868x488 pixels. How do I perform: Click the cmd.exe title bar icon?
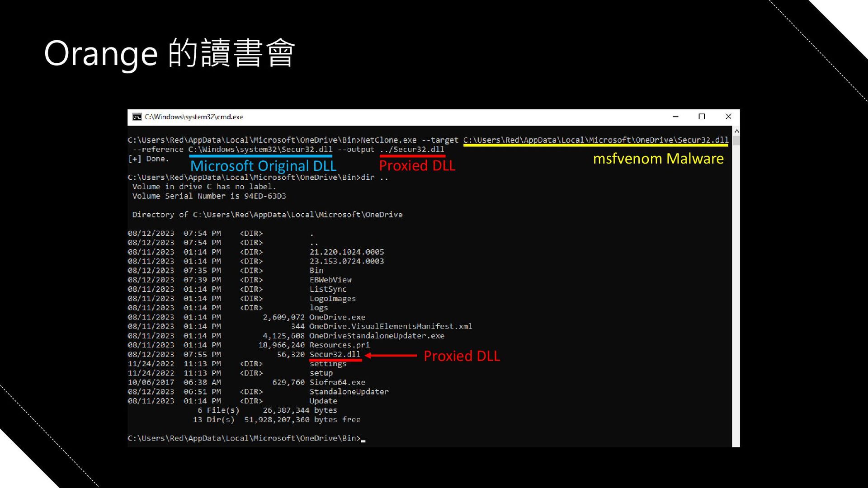pos(137,117)
